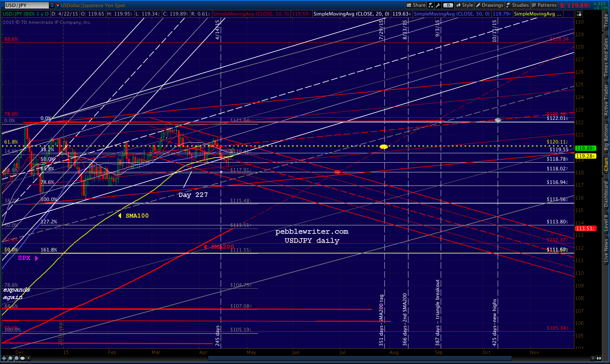This screenshot has width=610, height=364.
Task: Select the Chart side tab
Action: coord(606,165)
